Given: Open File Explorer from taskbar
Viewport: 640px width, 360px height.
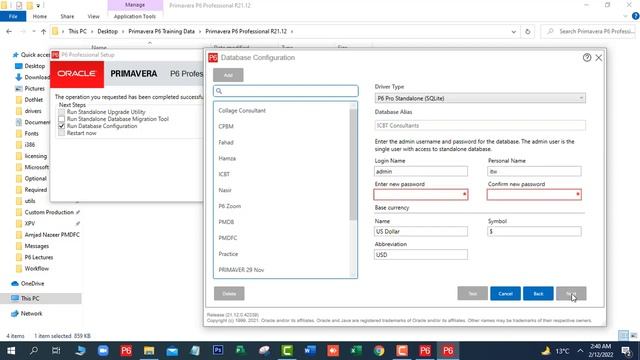Looking at the screenshot, I should [x=149, y=351].
